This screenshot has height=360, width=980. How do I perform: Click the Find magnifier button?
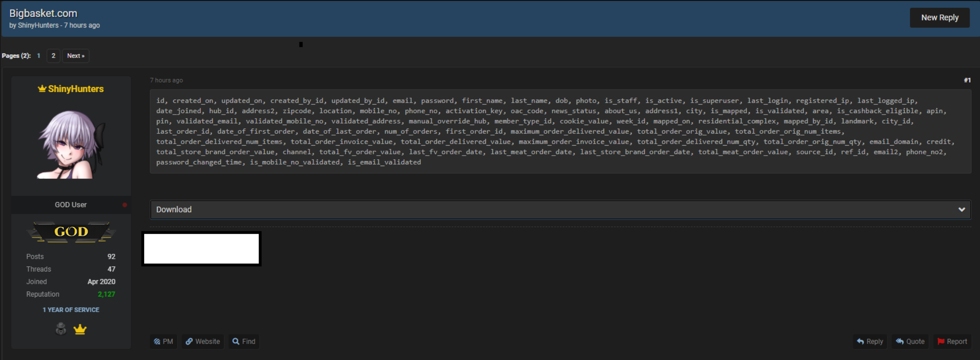tap(244, 341)
